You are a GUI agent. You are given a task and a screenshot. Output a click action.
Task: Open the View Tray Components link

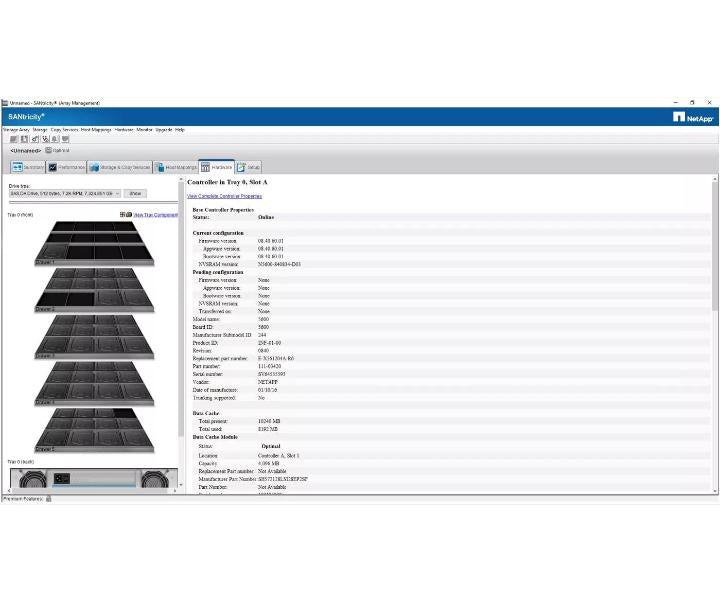click(x=156, y=215)
